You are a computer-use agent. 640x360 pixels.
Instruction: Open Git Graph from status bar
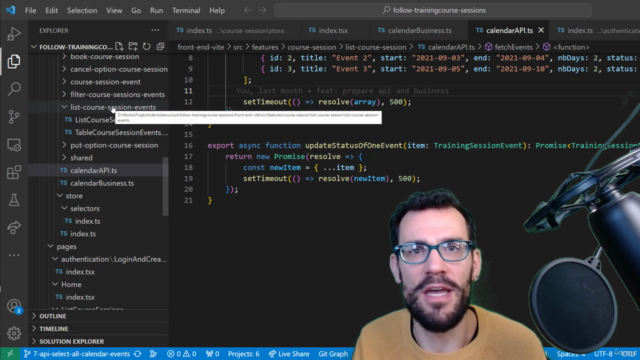[x=333, y=354]
